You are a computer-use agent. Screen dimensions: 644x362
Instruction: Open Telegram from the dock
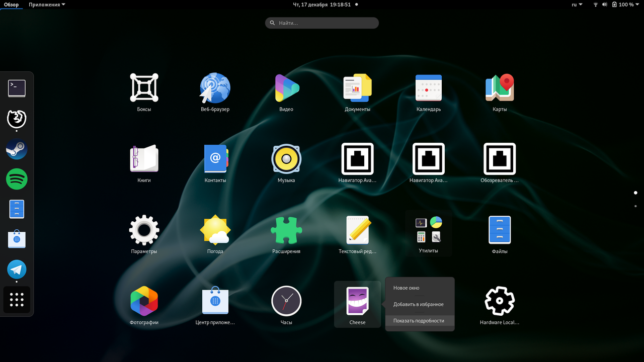[17, 269]
